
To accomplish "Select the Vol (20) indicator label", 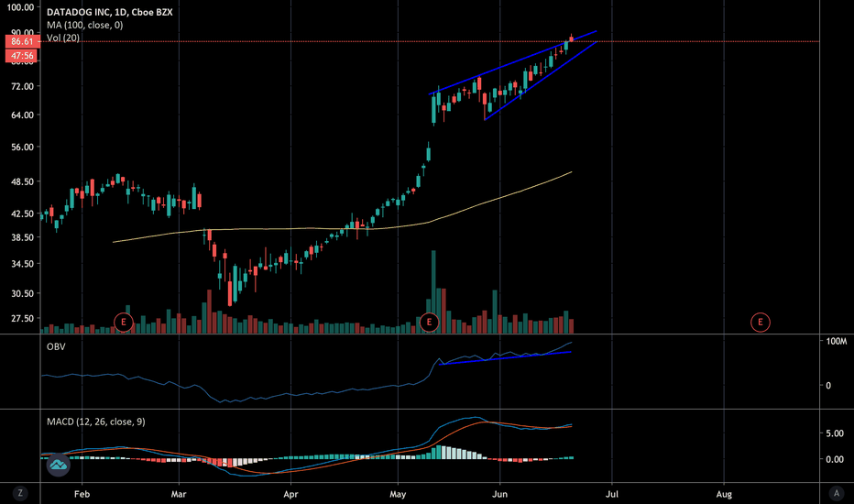I will (63, 38).
